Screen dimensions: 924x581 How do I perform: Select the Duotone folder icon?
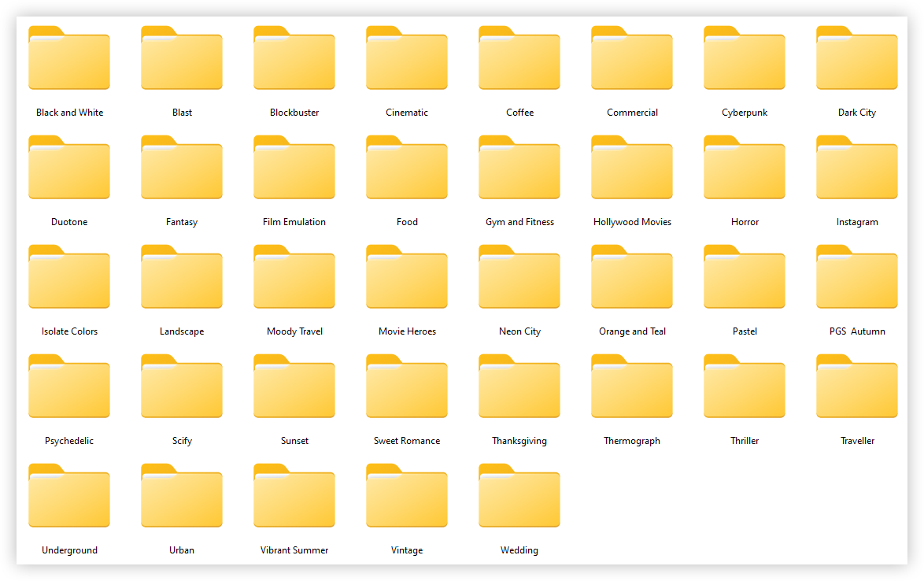pyautogui.click(x=69, y=168)
